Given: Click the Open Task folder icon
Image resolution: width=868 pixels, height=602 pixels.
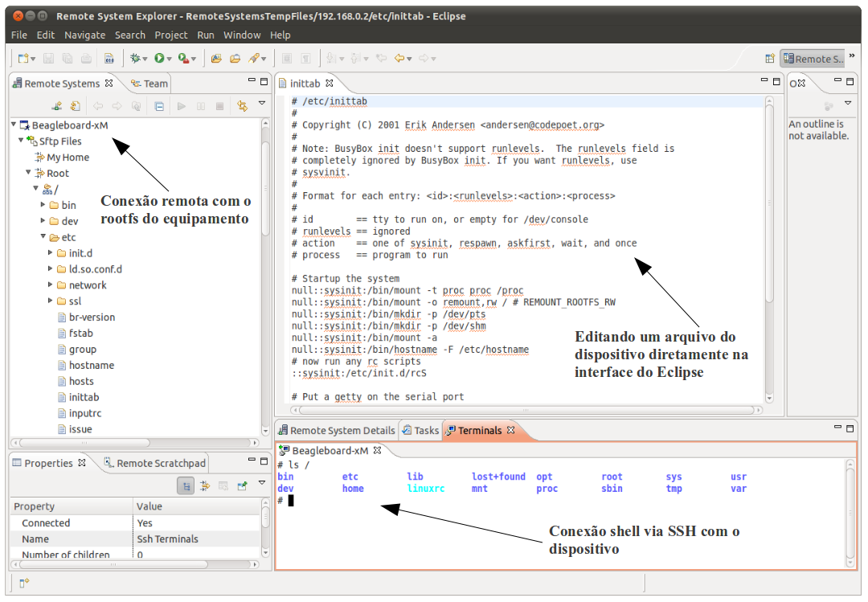Looking at the screenshot, I should click(235, 58).
